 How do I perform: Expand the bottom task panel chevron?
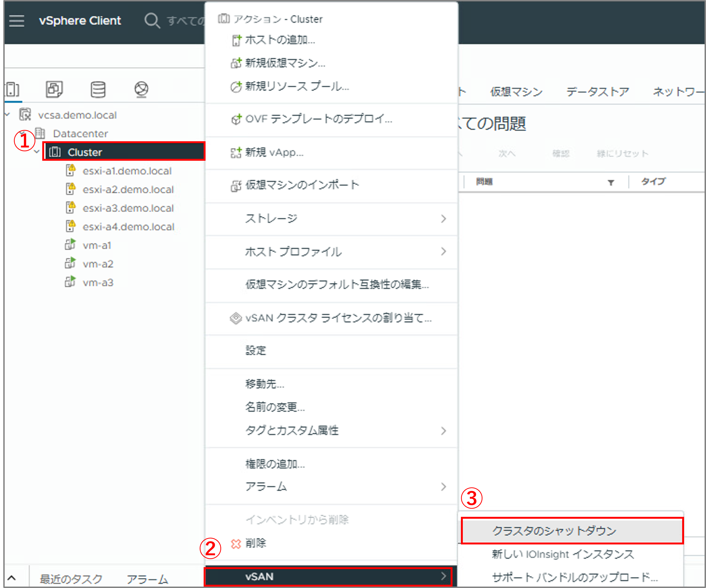11,578
